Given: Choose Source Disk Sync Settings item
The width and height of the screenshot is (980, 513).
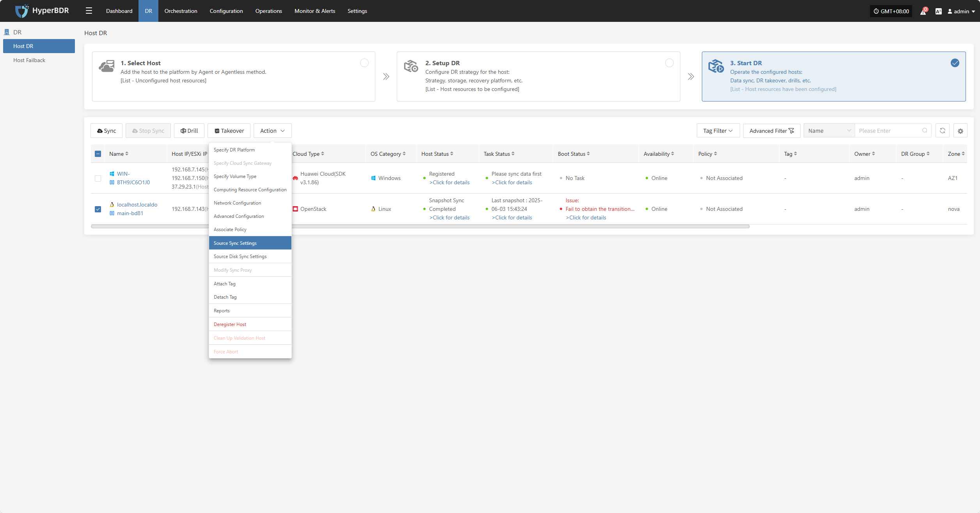Looking at the screenshot, I should [250, 256].
